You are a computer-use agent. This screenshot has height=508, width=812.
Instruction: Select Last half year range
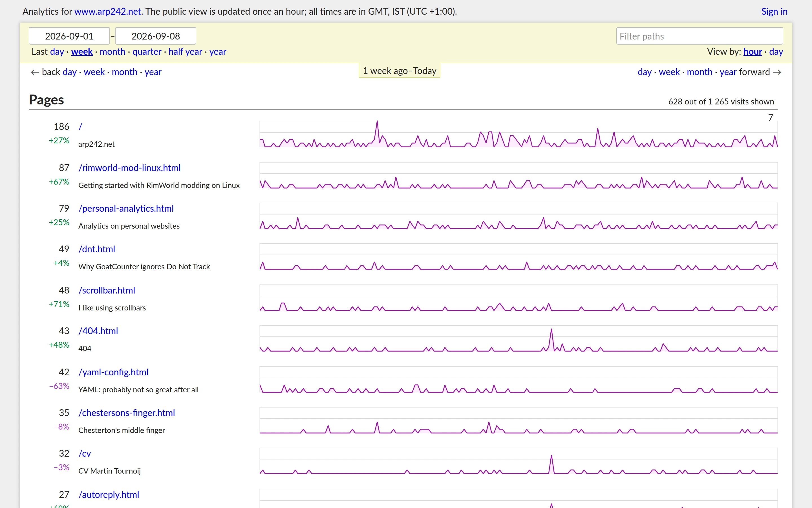click(185, 52)
